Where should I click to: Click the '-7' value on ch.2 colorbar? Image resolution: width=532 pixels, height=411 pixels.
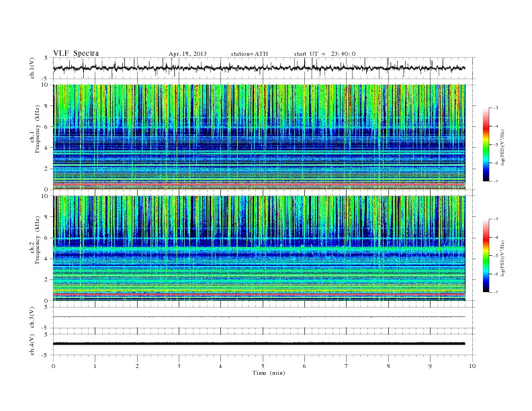tap(496, 292)
